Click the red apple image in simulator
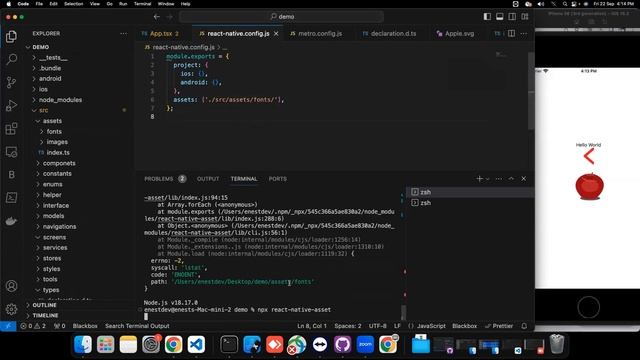Screen dimensions: 640x360 pos(589,186)
